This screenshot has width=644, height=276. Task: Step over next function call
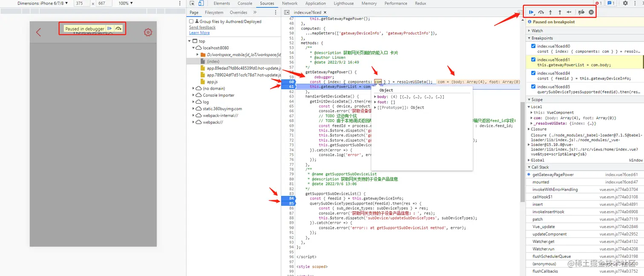(541, 12)
